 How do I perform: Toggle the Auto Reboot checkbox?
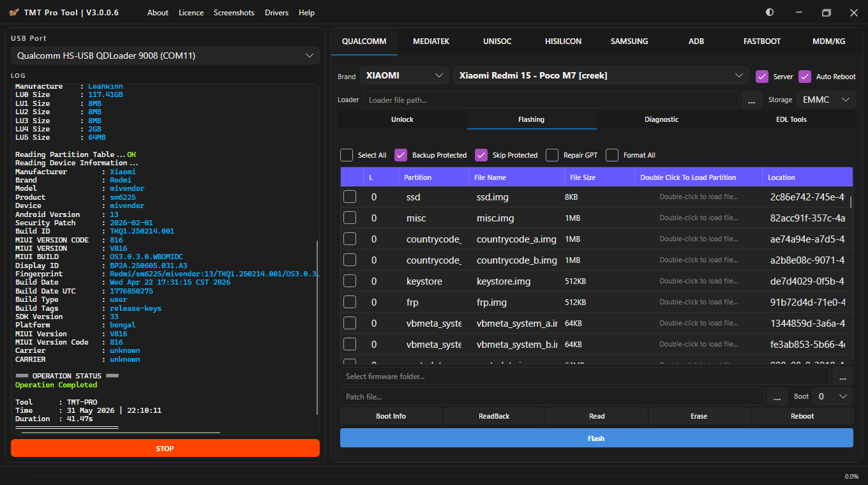click(805, 76)
